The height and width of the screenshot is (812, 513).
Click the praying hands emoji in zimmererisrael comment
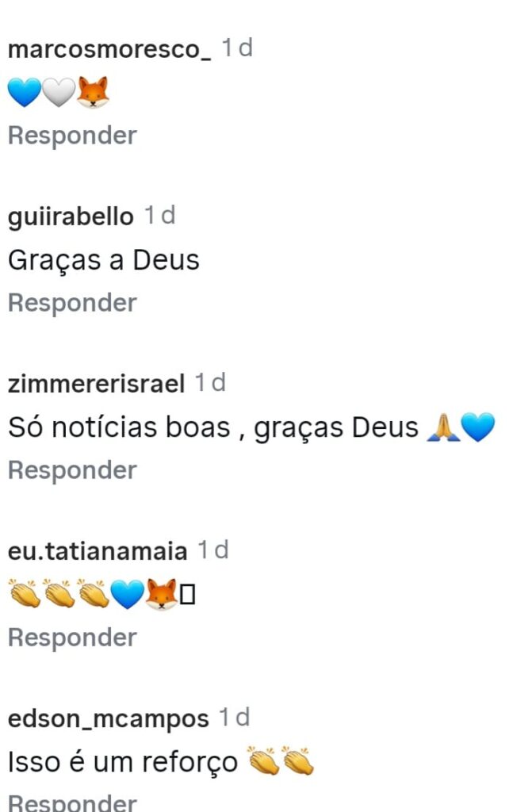442,427
